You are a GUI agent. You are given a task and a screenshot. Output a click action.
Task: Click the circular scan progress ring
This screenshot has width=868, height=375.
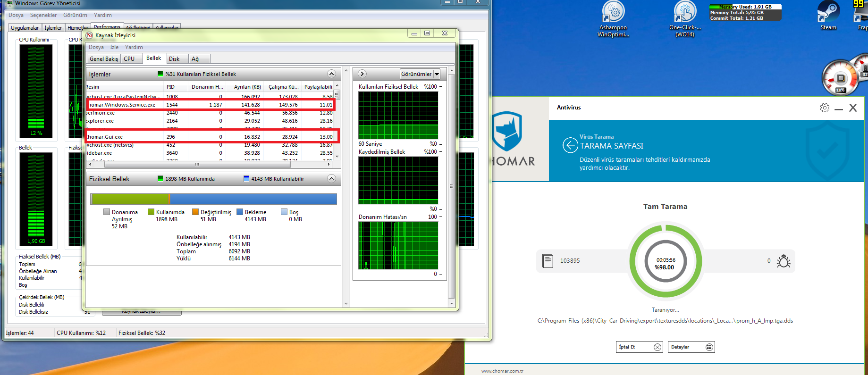click(666, 261)
